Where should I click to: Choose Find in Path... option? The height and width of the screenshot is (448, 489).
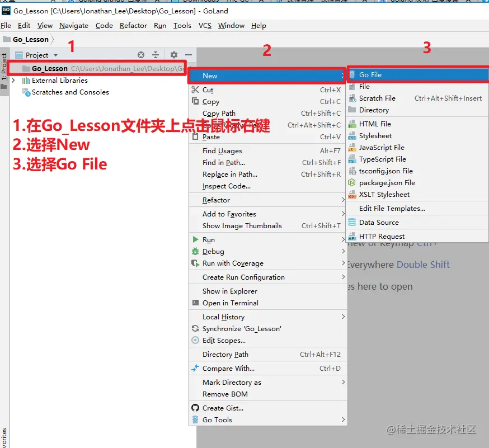(x=268, y=163)
